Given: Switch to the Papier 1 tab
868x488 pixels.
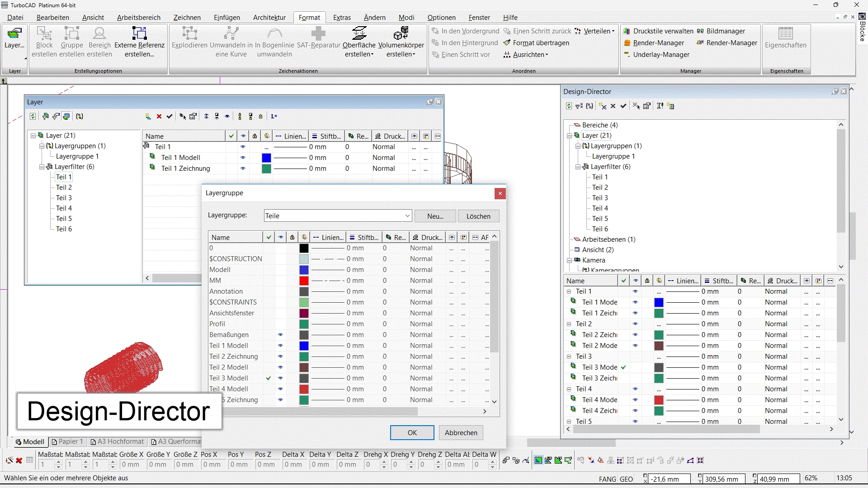Looking at the screenshot, I should tap(67, 442).
